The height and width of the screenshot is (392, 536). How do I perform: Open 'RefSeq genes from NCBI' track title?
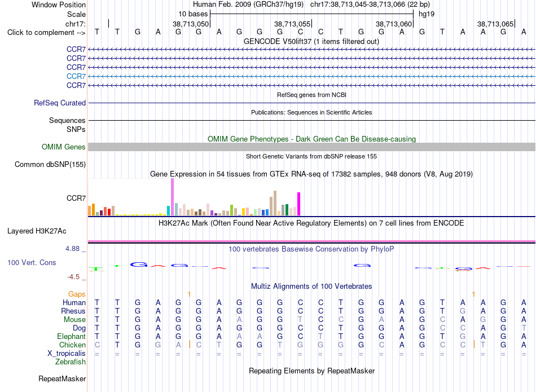[312, 95]
